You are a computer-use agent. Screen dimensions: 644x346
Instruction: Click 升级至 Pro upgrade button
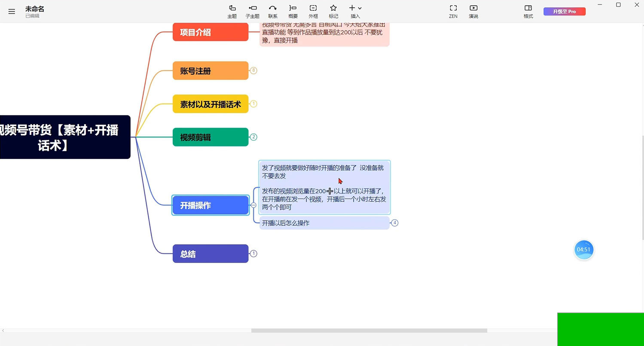tap(564, 12)
